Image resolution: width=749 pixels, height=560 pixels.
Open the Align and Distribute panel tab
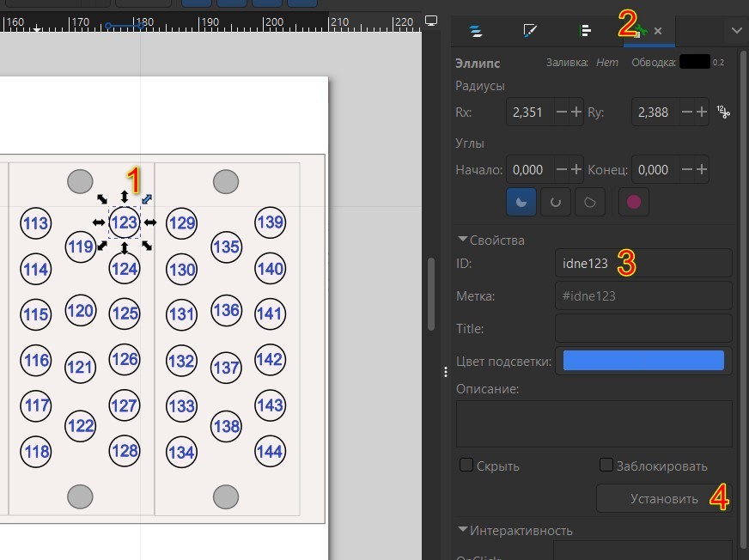tap(585, 31)
